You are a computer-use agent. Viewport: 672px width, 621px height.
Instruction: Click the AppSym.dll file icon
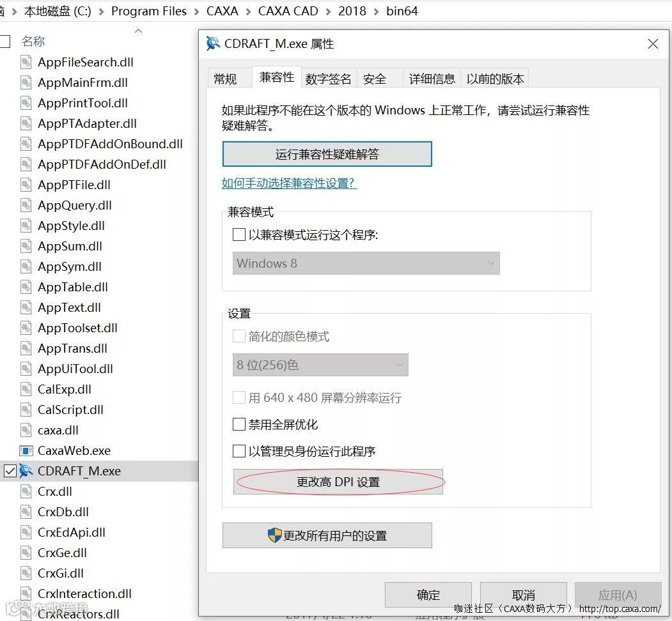coord(26,266)
